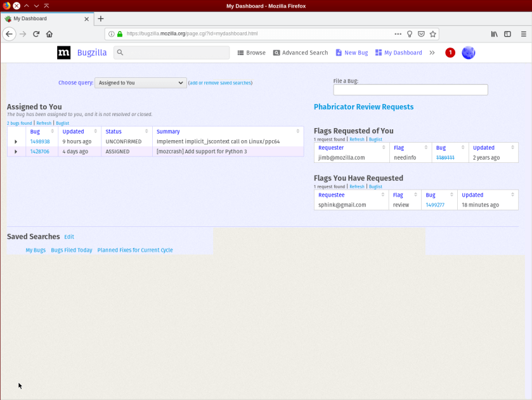Open the Phabricator Review Requests link
The width and height of the screenshot is (532, 400).
[363, 106]
